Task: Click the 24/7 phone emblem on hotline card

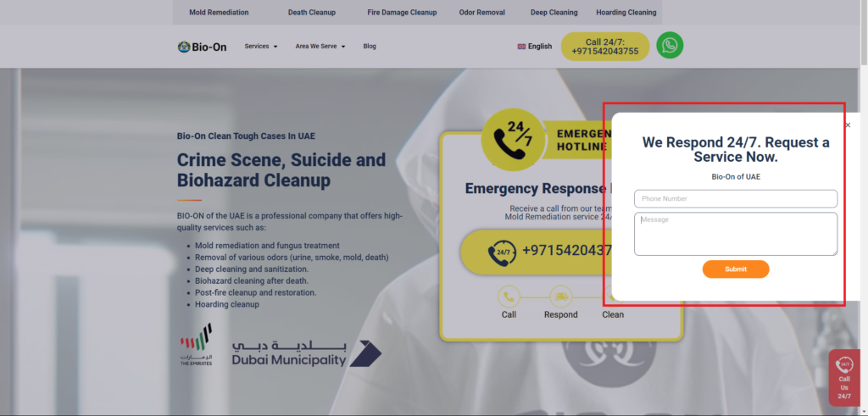Action: click(513, 140)
